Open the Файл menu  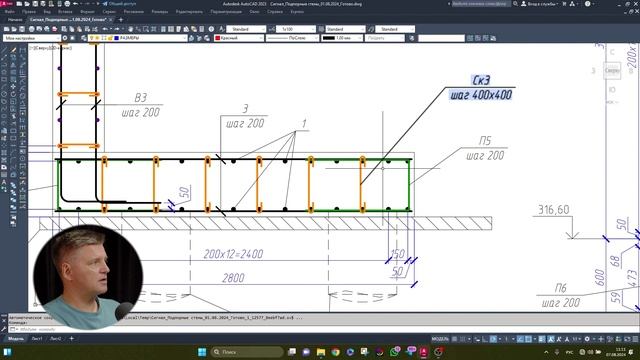(10, 12)
